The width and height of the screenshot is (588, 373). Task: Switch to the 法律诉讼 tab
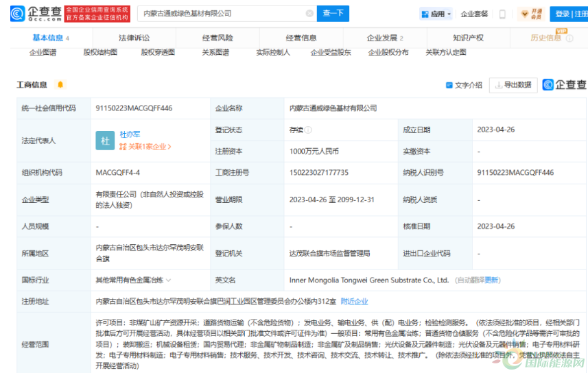coord(134,38)
